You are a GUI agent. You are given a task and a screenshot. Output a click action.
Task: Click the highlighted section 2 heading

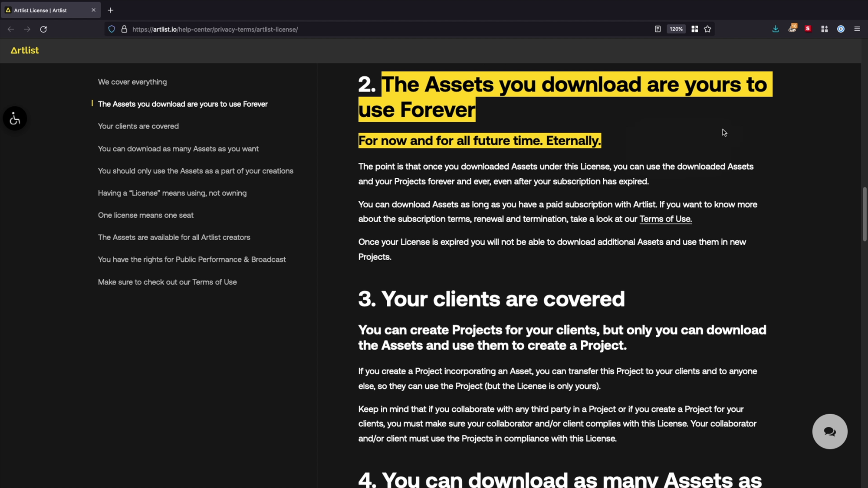tap(565, 97)
